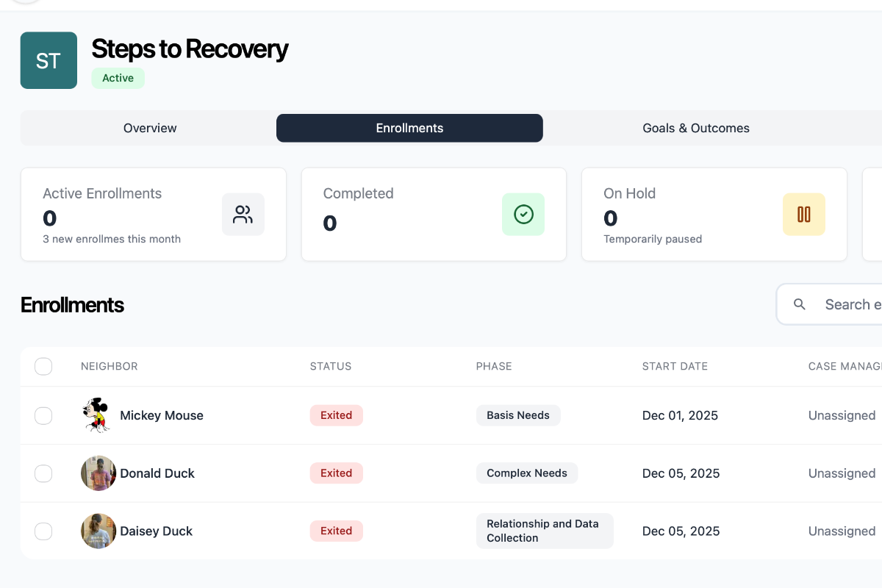Click the Completed checkmark circle icon
This screenshot has height=588, width=882.
pos(523,215)
